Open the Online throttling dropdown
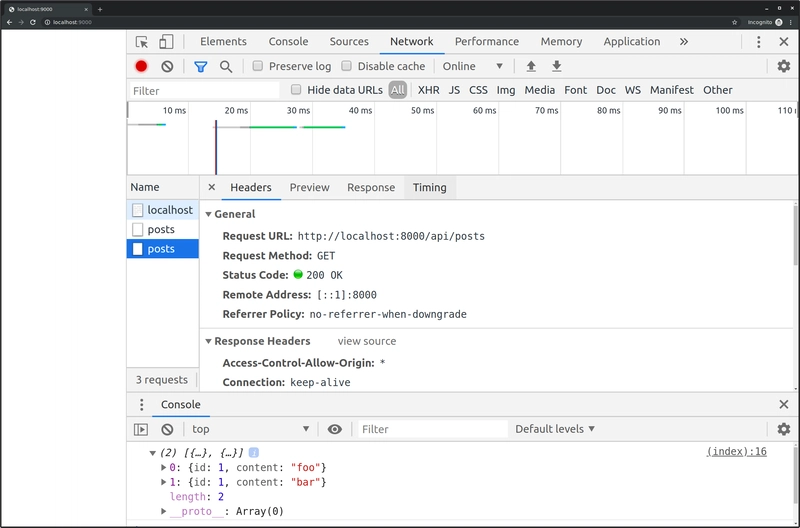 tap(472, 66)
